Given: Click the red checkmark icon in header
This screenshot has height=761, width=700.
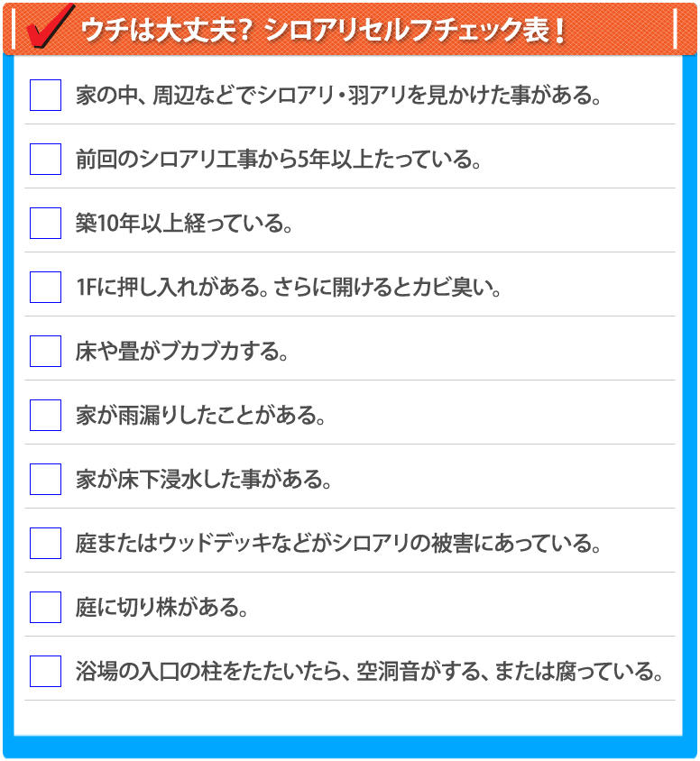Looking at the screenshot, I should 49,27.
